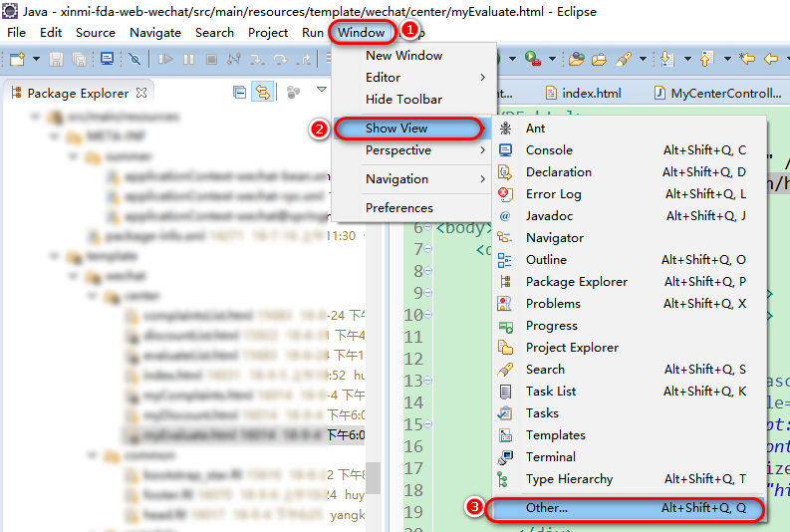Select Error Log in Show View list
Image resolution: width=790 pixels, height=532 pixels.
[630, 194]
